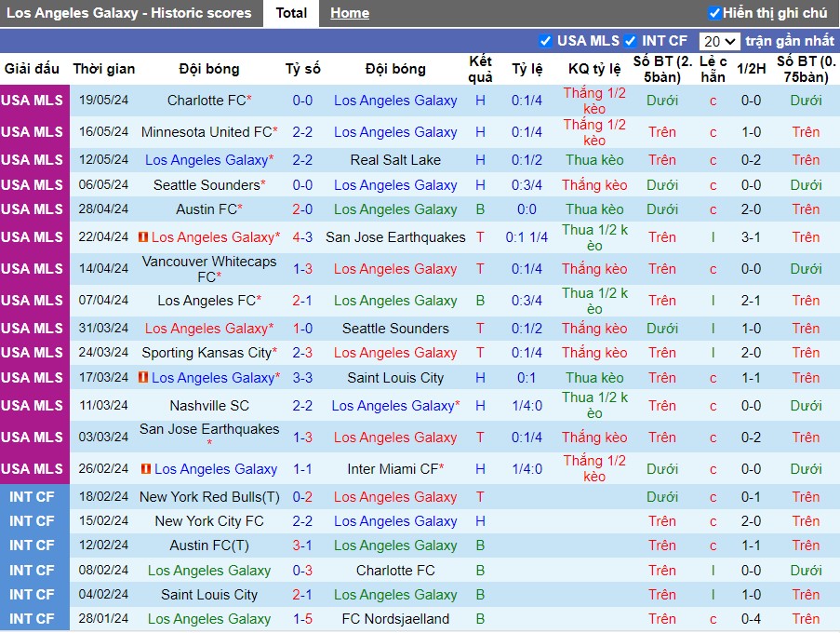
Task: Open Minnesota United FC team link
Action: [207, 132]
